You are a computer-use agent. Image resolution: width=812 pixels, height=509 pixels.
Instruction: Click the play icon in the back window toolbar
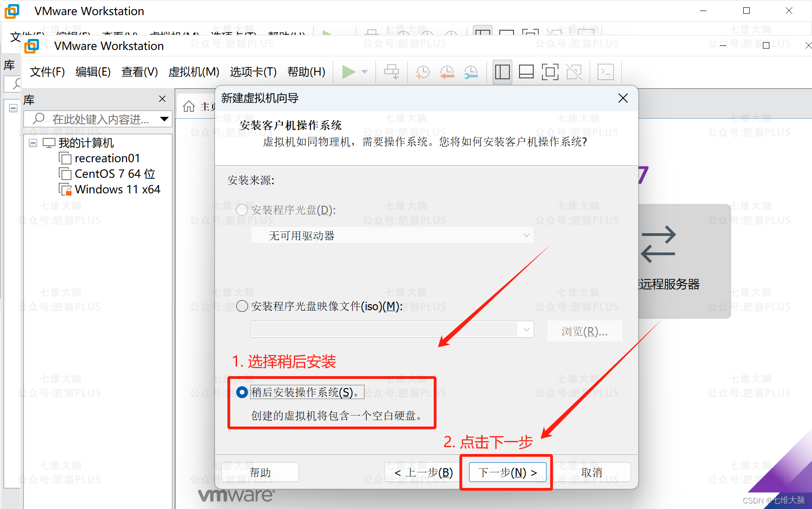[x=327, y=32]
